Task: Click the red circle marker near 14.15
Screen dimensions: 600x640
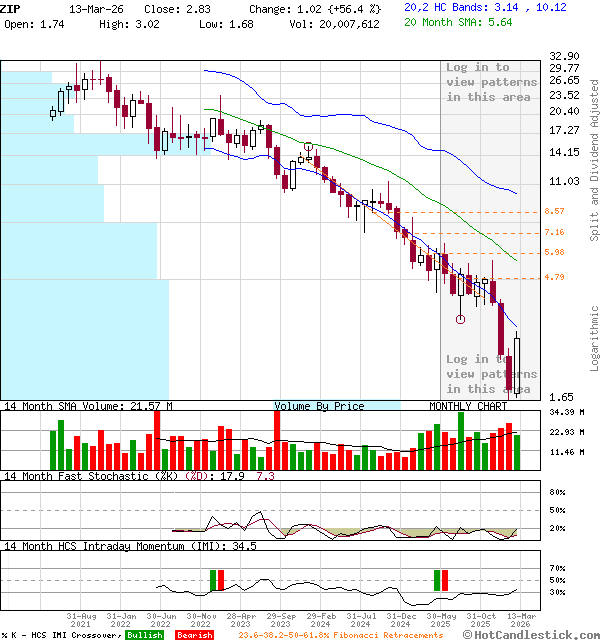Action: tap(308, 148)
